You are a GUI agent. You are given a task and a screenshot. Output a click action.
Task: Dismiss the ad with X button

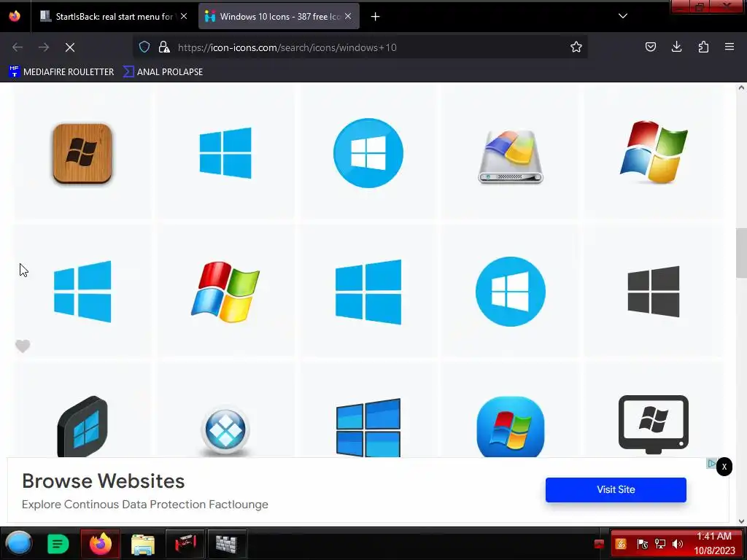tap(724, 467)
